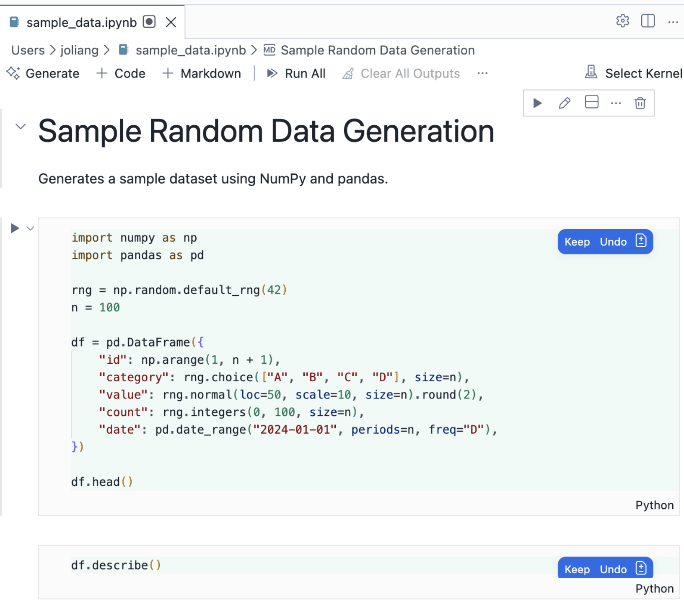Viewport: 684px width, 616px height.
Task: Open run options dropdown beside cell play button
Action: pos(30,228)
